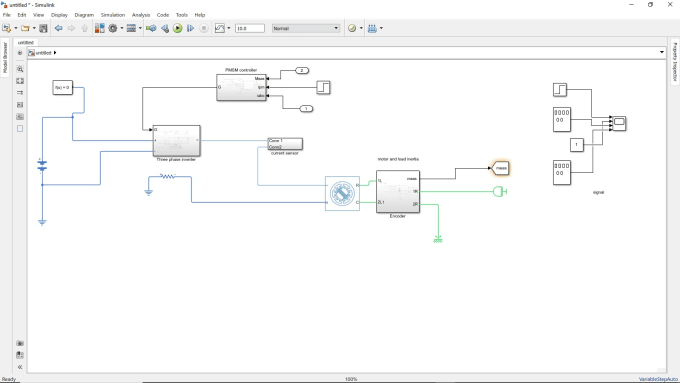Select the Three phase inverter block
680x383 pixels.
point(177,141)
